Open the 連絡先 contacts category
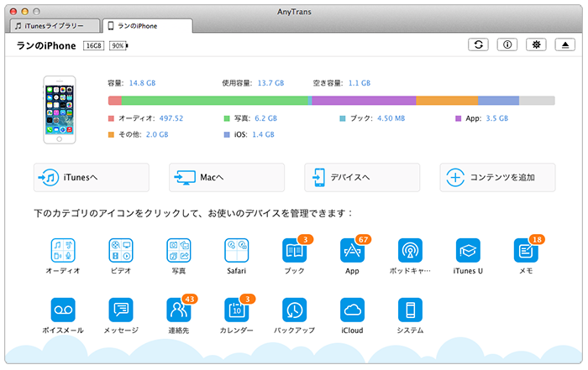 click(178, 310)
